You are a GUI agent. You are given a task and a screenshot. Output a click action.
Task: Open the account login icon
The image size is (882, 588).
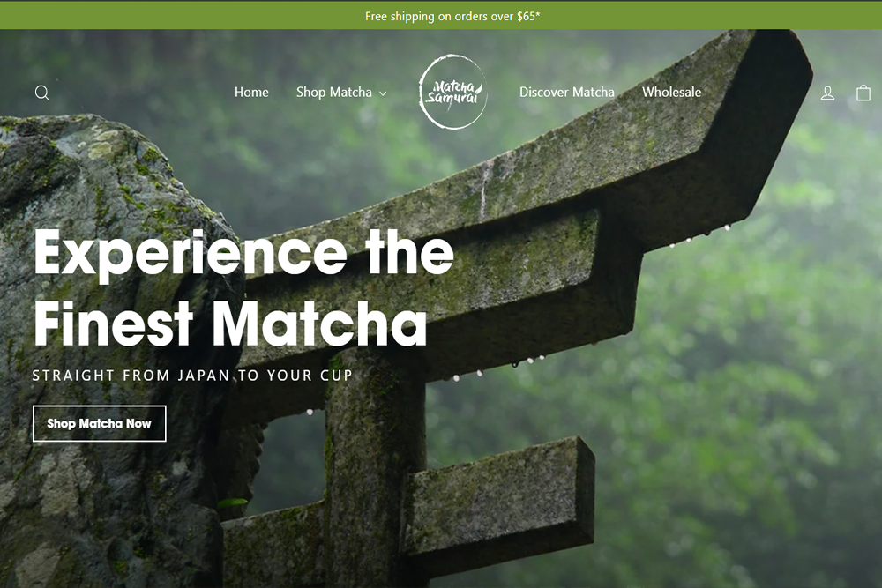pyautogui.click(x=827, y=93)
